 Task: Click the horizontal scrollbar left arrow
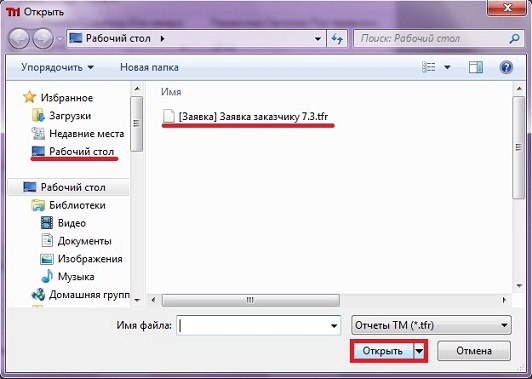pyautogui.click(x=153, y=300)
